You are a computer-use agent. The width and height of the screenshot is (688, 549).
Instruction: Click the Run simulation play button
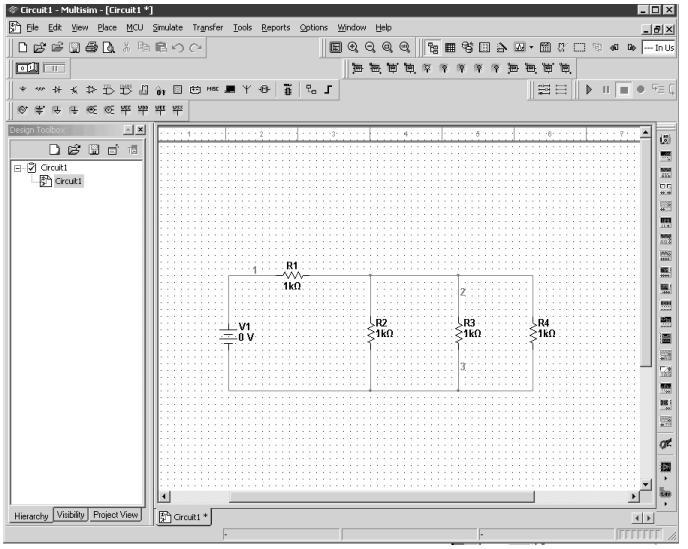pyautogui.click(x=590, y=89)
